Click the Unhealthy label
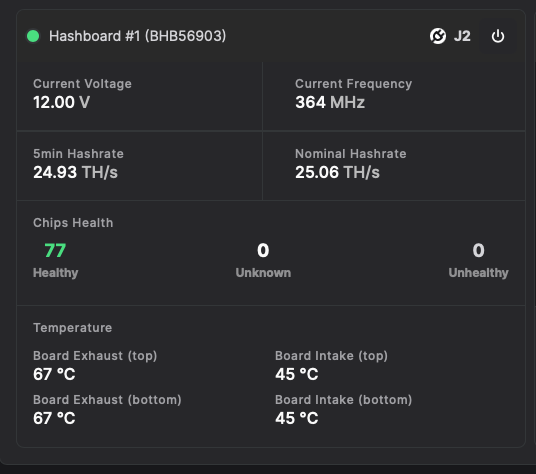This screenshot has height=474, width=536. click(x=479, y=273)
